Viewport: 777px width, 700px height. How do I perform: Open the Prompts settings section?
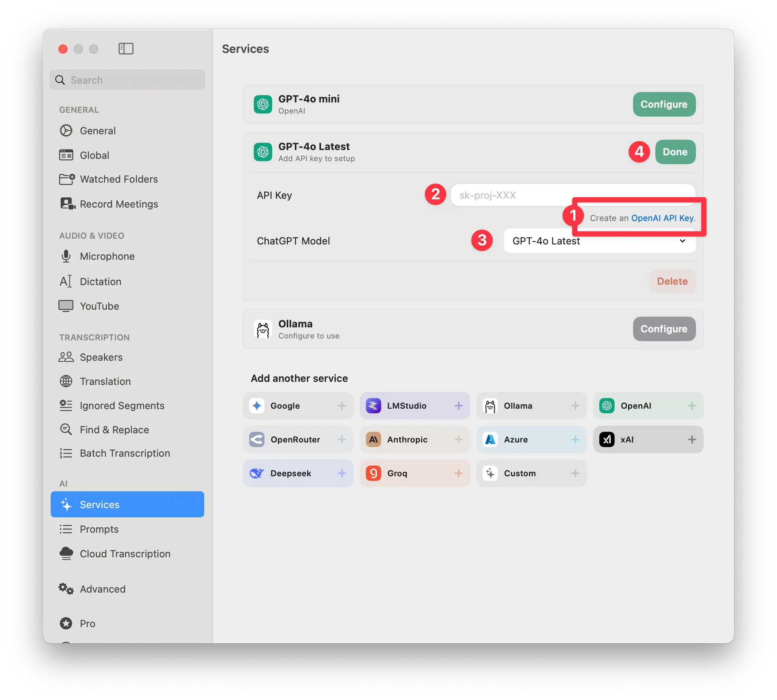click(99, 529)
